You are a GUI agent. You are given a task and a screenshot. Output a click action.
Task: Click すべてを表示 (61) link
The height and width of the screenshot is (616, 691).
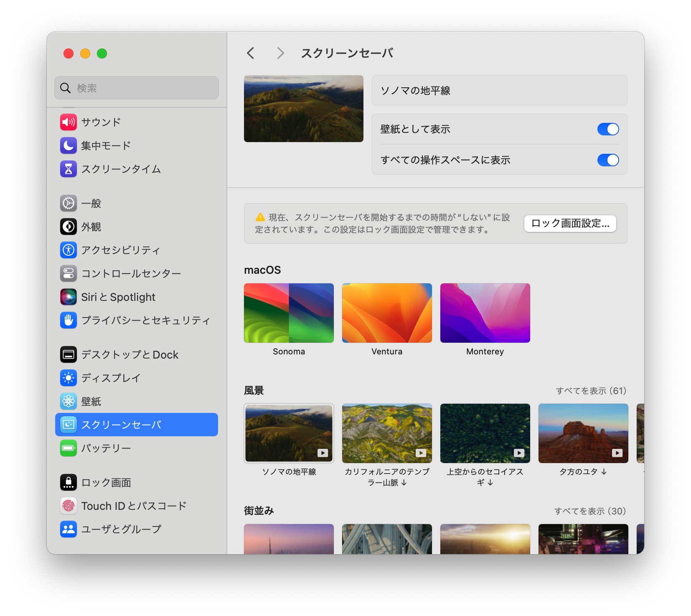tap(591, 391)
